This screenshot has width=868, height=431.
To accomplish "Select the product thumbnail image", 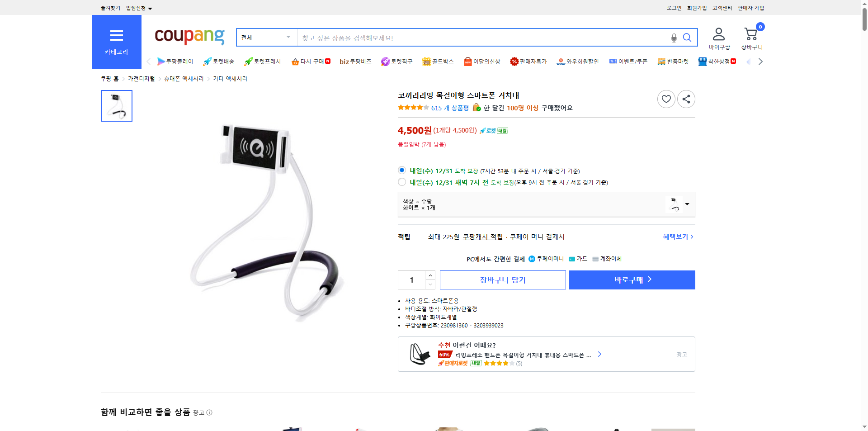I will 116,106.
